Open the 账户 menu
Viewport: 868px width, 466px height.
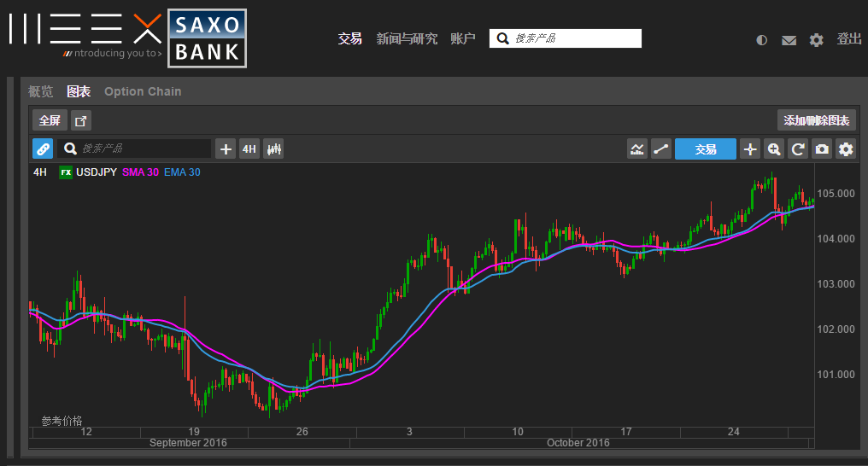pyautogui.click(x=463, y=38)
